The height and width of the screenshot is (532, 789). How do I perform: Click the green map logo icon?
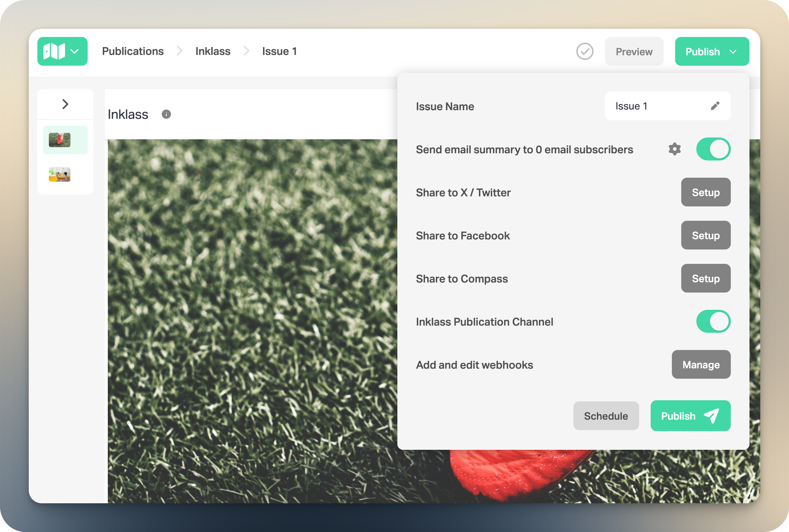tap(53, 51)
